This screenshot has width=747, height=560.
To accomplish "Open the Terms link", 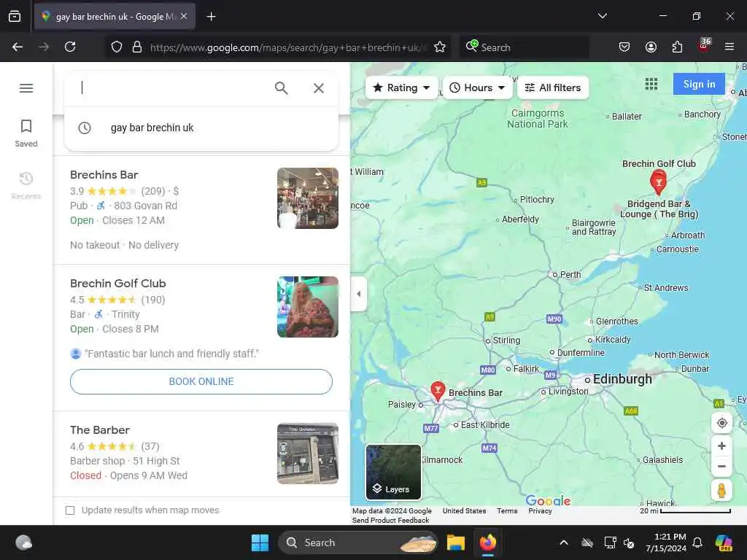I will click(507, 510).
